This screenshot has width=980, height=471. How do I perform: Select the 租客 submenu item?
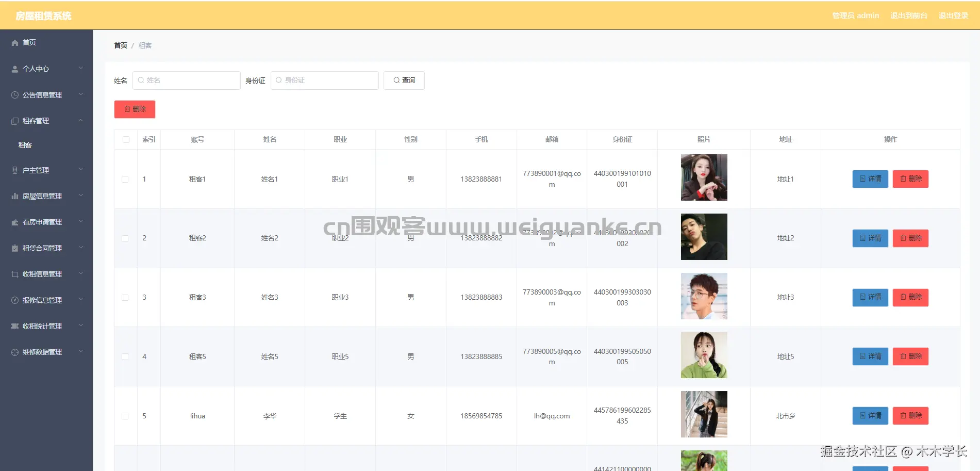tap(46, 145)
